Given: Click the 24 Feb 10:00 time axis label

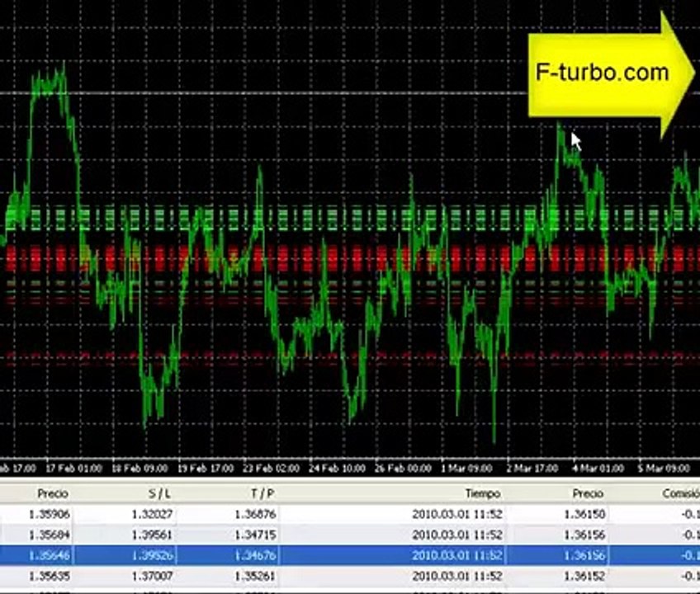Looking at the screenshot, I should pyautogui.click(x=337, y=469).
